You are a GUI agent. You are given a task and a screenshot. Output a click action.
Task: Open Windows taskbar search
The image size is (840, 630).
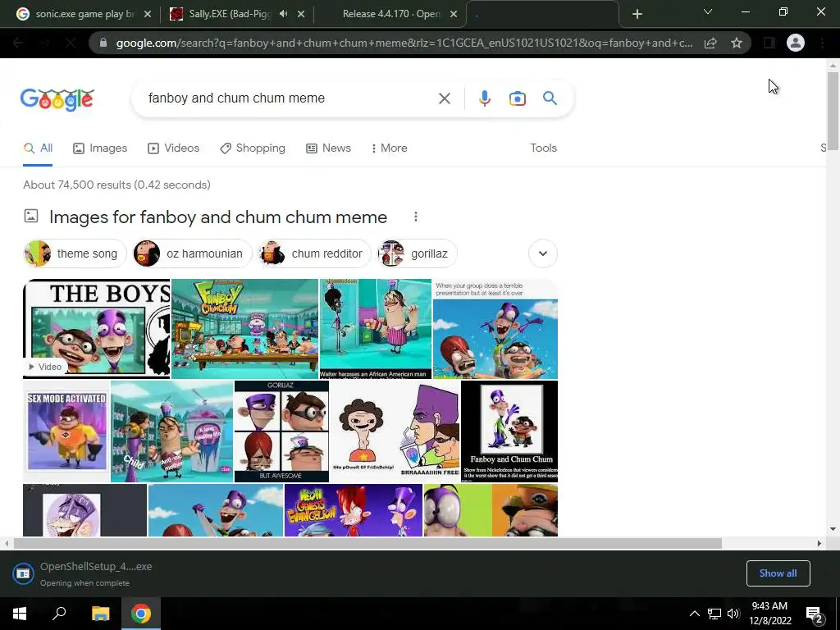pyautogui.click(x=59, y=614)
